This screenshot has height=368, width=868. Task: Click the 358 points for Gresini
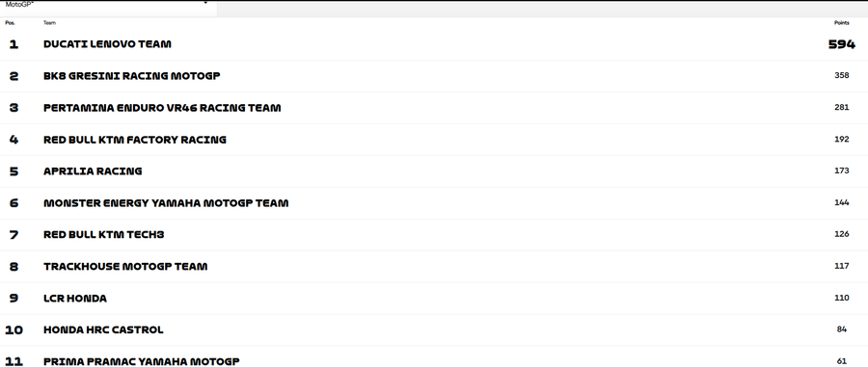[841, 76]
